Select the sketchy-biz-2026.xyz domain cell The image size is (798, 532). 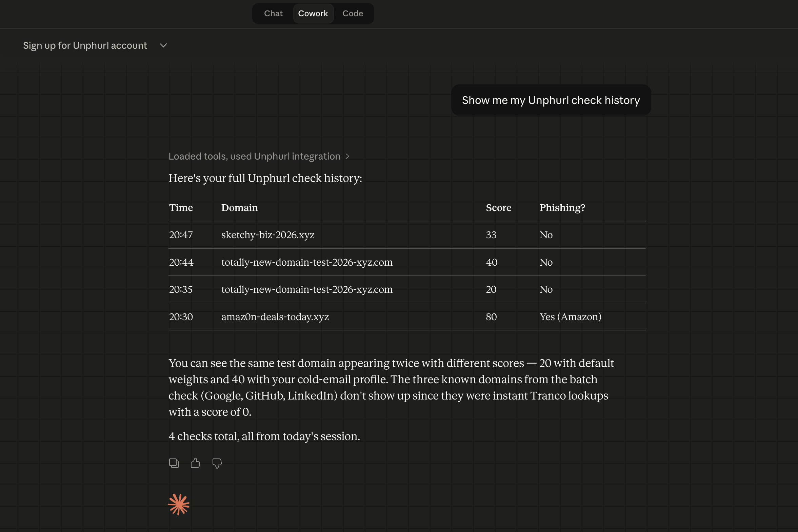tap(268, 235)
